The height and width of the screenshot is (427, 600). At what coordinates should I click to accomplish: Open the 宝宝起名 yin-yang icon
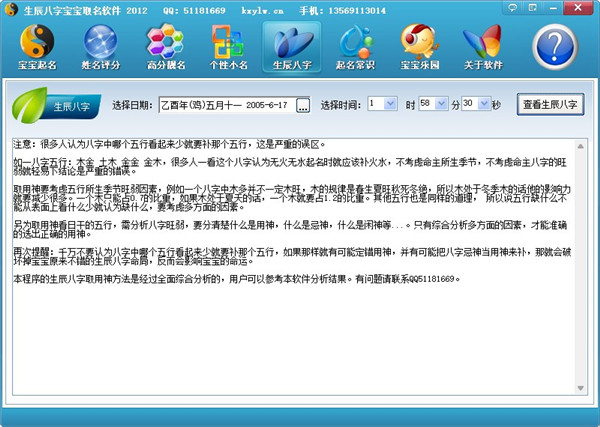(x=37, y=47)
